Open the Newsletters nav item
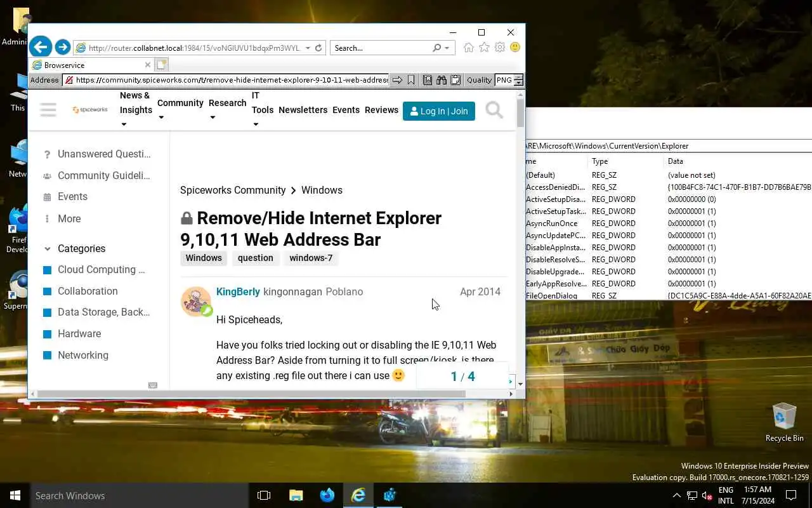Screen dimensions: 812x508 pyautogui.click(x=303, y=110)
